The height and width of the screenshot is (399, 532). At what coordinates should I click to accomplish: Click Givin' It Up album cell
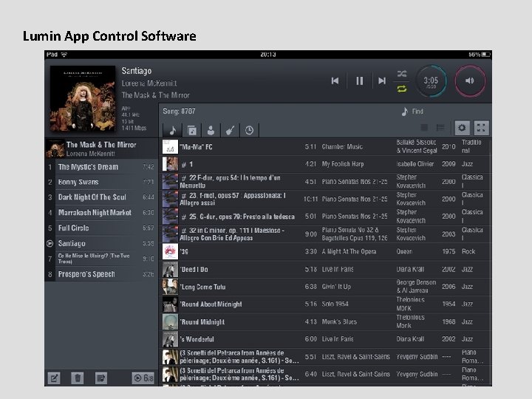click(336, 287)
